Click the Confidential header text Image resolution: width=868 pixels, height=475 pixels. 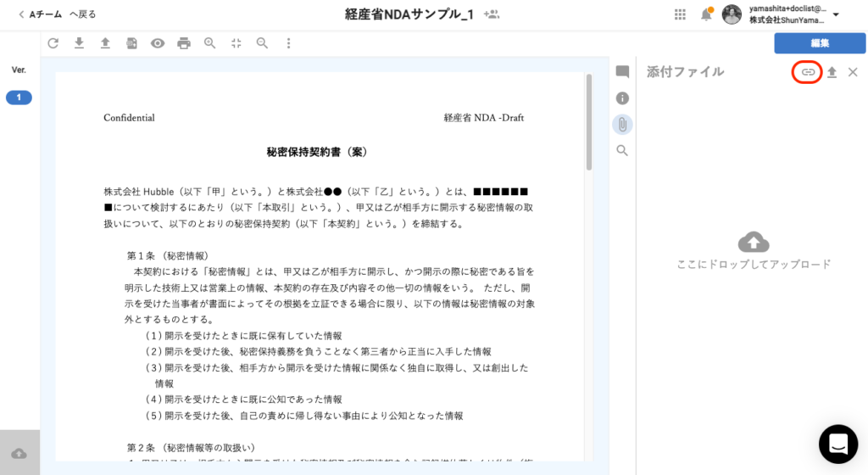(x=129, y=117)
